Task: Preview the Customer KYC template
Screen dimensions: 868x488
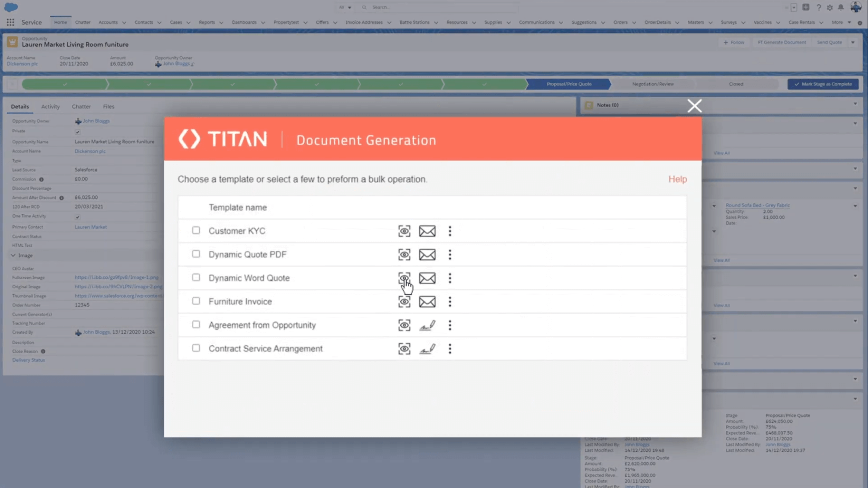Action: tap(404, 231)
